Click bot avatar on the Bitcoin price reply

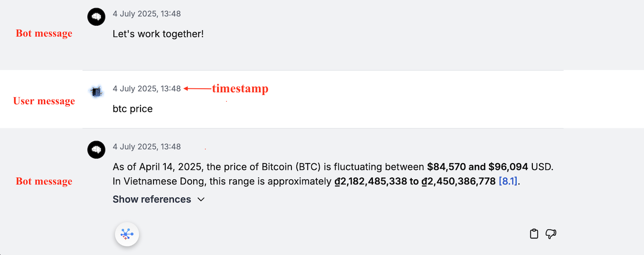coord(96,150)
